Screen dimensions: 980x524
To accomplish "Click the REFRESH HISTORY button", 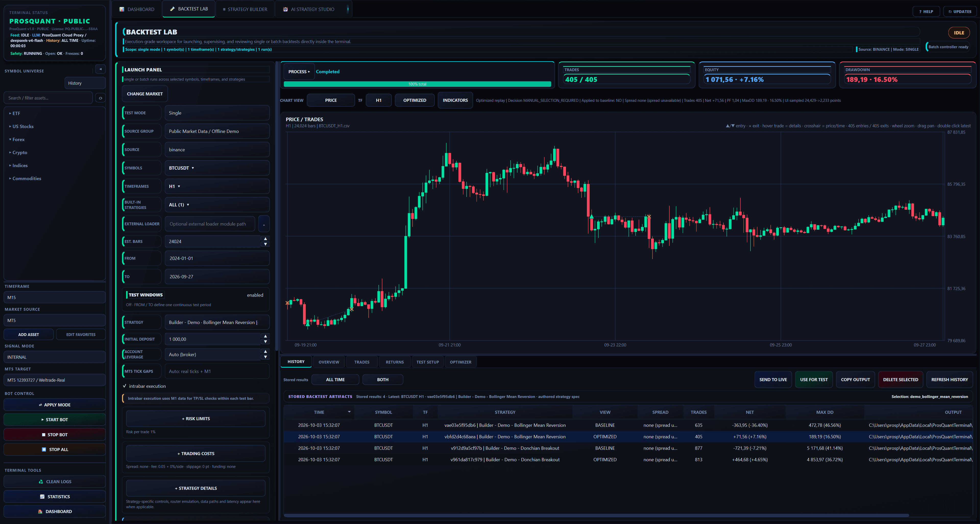I will (x=950, y=380).
